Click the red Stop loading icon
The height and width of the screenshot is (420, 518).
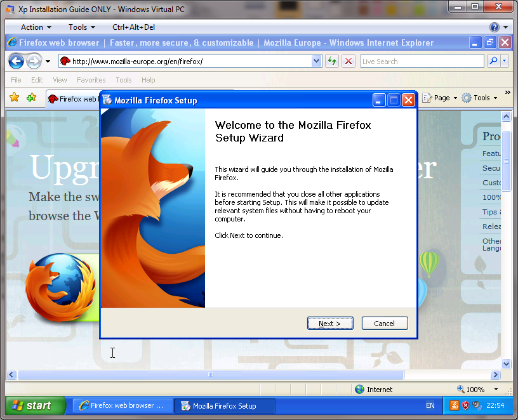click(349, 61)
